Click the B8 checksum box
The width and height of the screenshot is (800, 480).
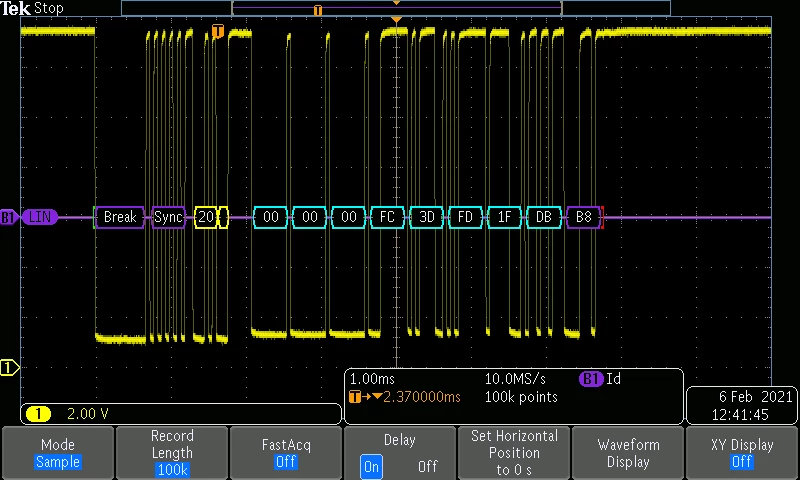pyautogui.click(x=583, y=217)
